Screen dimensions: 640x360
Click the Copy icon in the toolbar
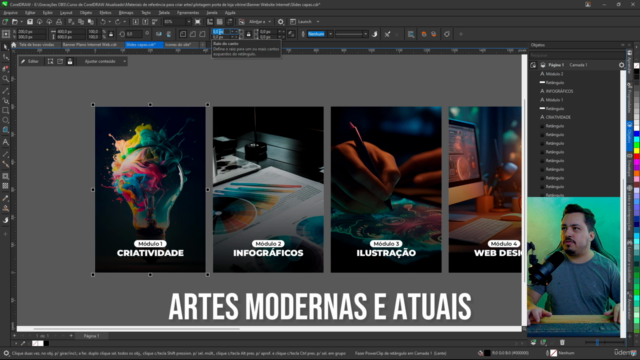(81, 22)
